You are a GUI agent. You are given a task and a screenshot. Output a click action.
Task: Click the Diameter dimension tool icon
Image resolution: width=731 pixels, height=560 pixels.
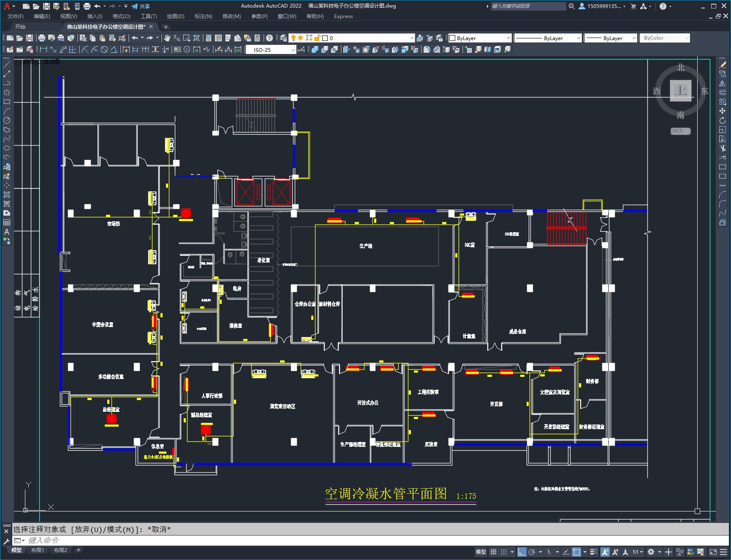[x=104, y=50]
